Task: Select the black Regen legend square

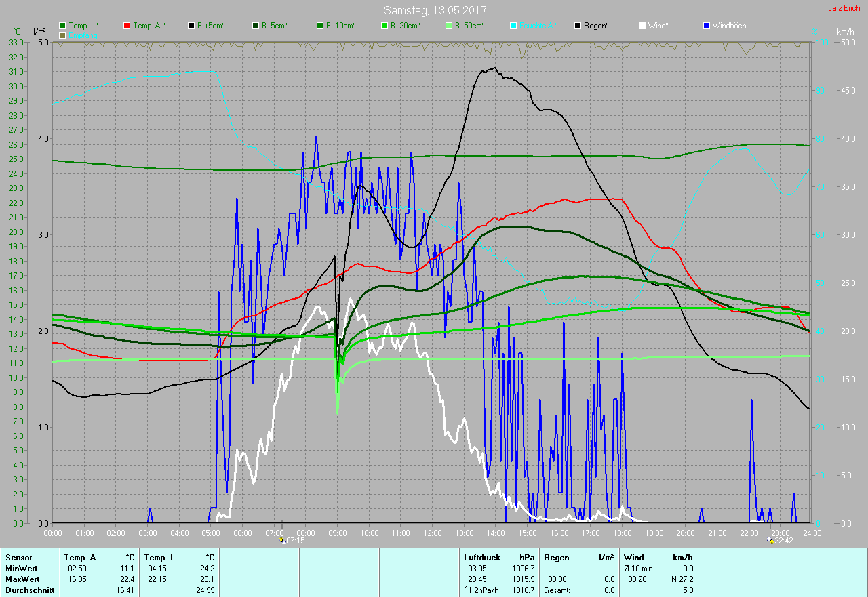Action: (578, 26)
